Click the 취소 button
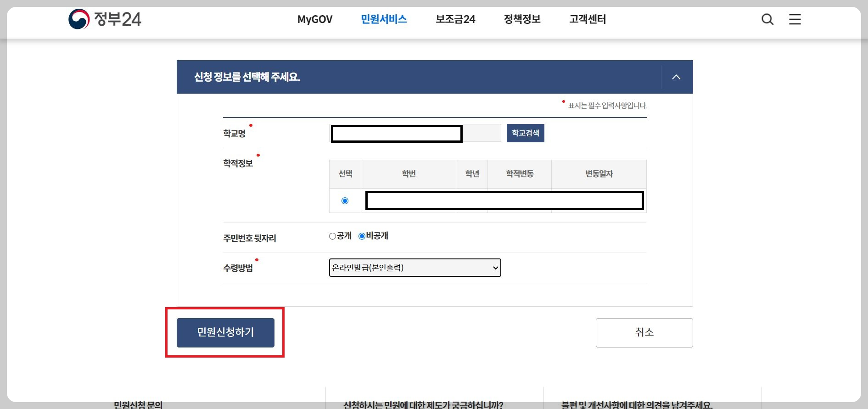Viewport: 868px width, 409px height. pos(644,333)
